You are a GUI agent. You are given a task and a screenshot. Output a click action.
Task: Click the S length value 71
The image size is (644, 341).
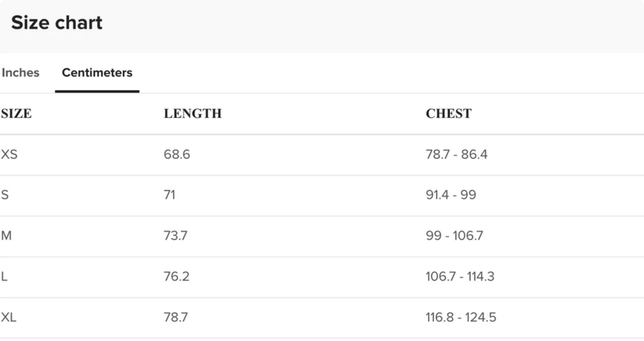169,195
